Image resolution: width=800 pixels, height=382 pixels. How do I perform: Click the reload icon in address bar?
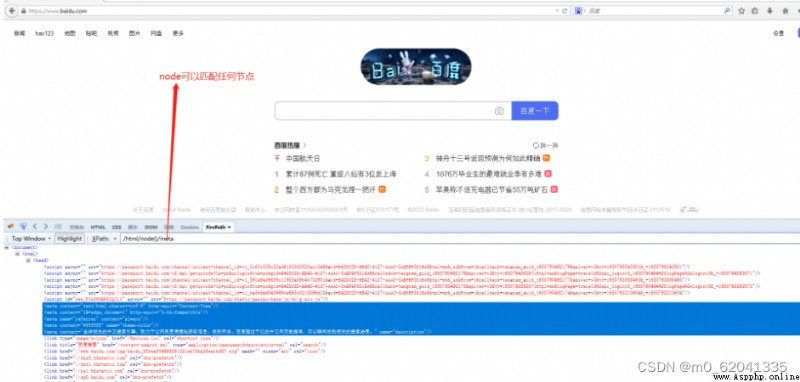pyautogui.click(x=565, y=11)
